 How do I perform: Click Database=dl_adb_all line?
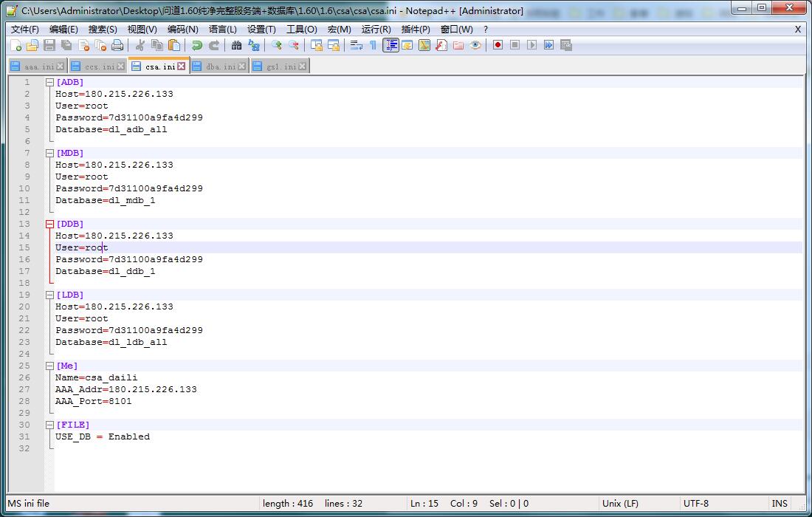tap(111, 129)
